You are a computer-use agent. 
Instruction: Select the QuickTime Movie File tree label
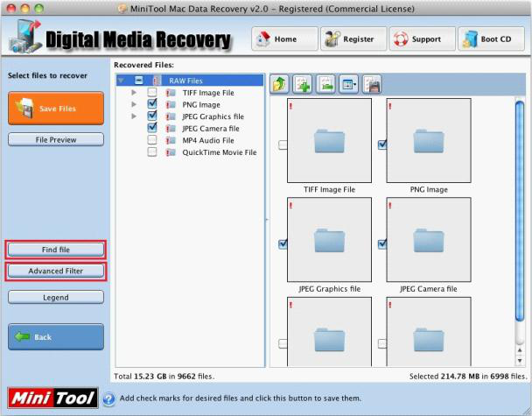(219, 152)
